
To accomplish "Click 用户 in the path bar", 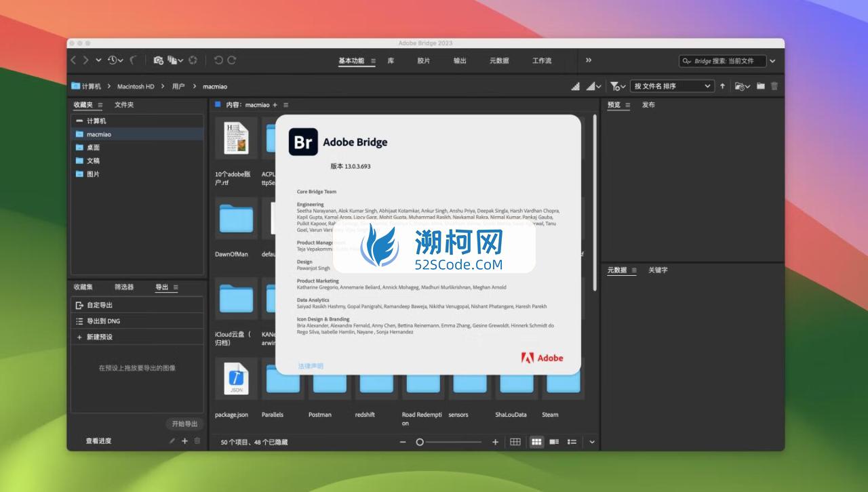I will point(178,86).
